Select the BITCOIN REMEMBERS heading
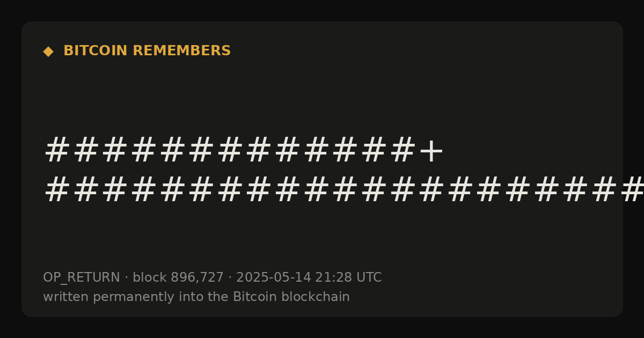Viewport: 644px width, 338px height. tap(147, 51)
